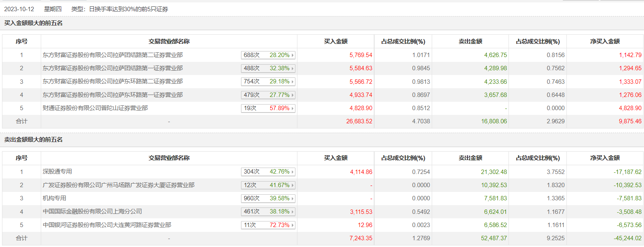The image size is (644, 247).
Task: Click the 机构专用 seat name
Action: click(x=54, y=198)
